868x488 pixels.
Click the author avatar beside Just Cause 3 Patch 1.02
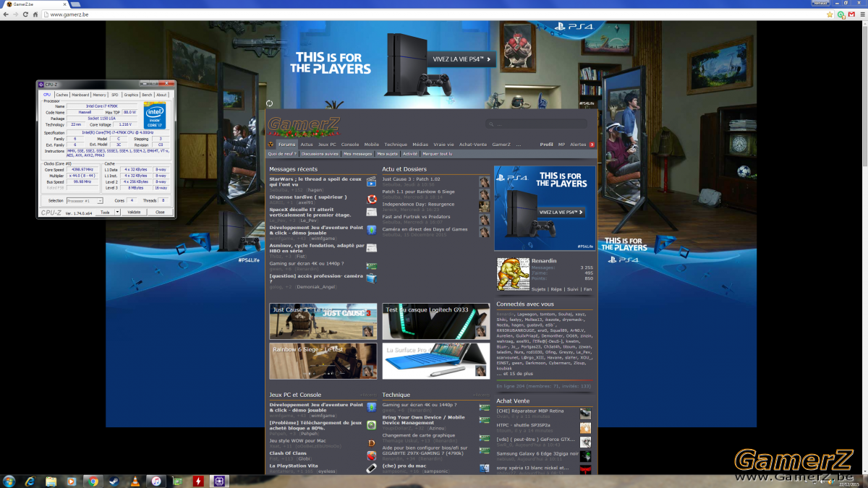click(484, 182)
